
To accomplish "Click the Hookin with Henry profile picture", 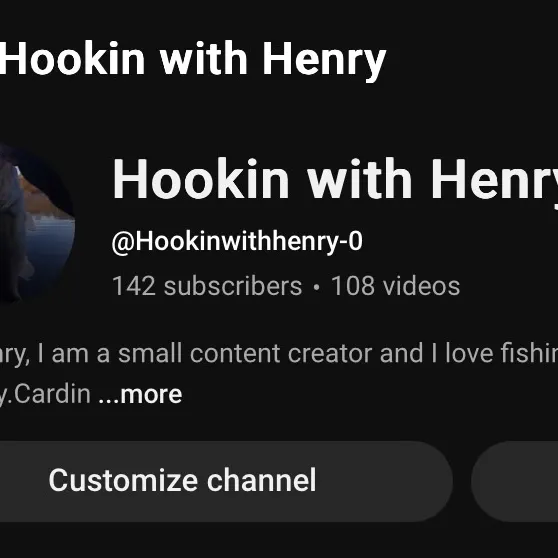I will 36,222.
